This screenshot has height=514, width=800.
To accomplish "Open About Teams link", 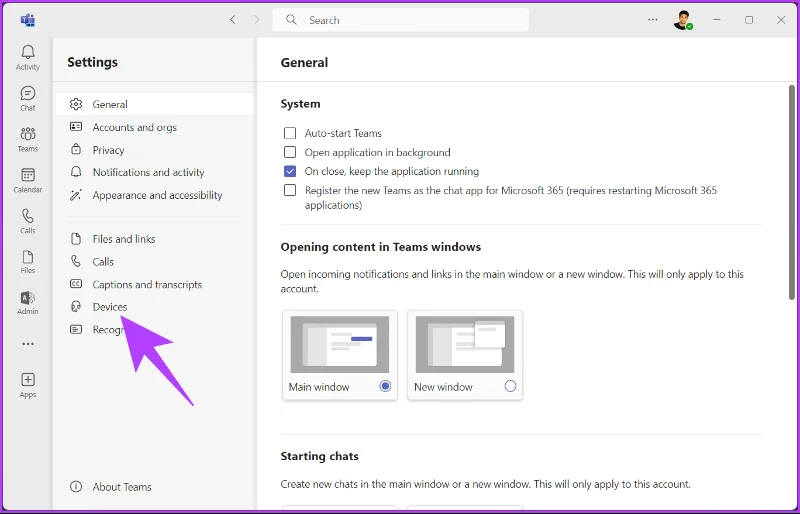I will click(122, 487).
